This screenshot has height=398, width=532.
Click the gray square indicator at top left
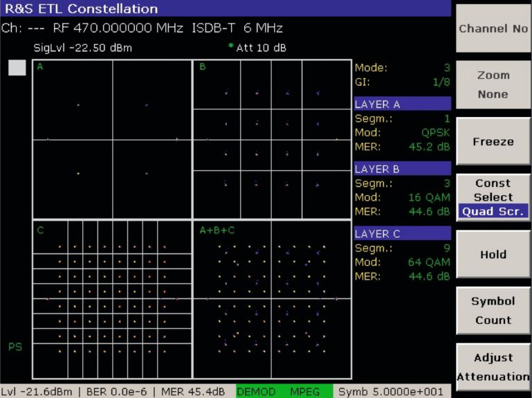[x=17, y=68]
